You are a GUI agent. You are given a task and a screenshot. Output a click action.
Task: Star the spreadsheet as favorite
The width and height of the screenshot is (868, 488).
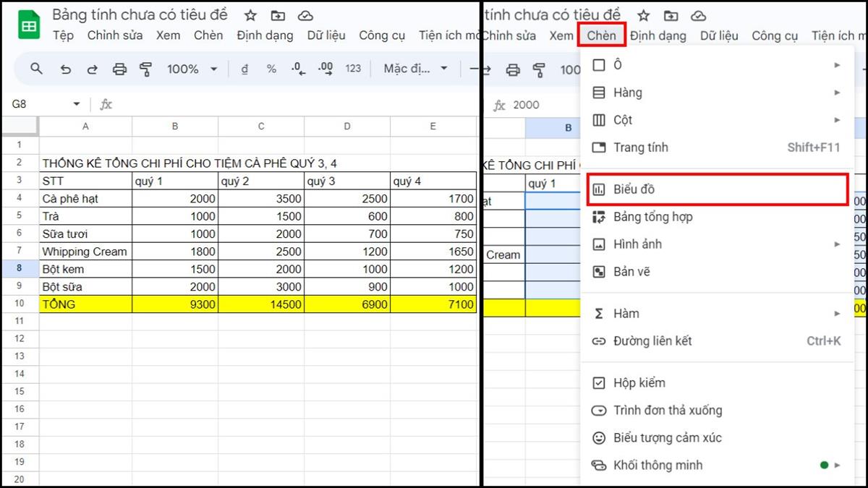[x=250, y=15]
